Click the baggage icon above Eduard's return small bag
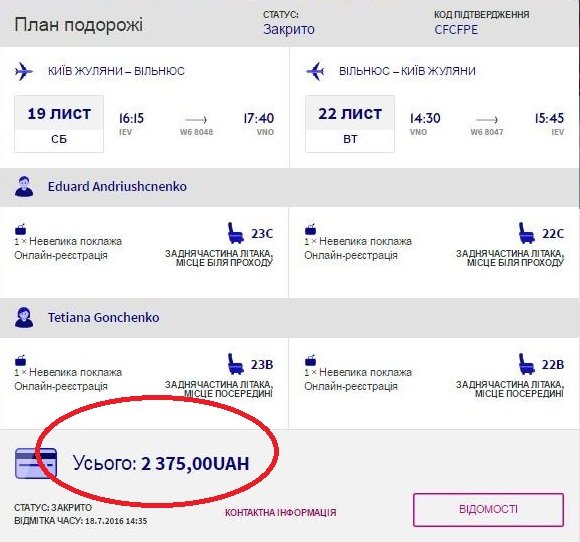 [310, 229]
